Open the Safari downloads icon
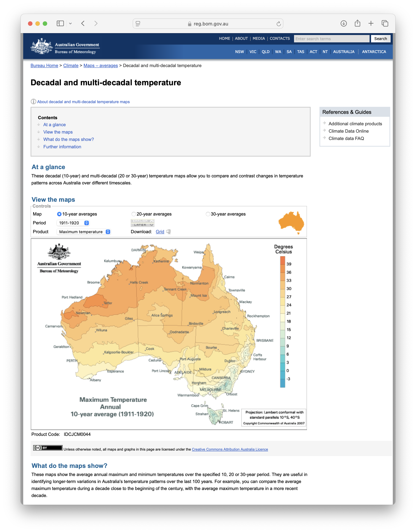The height and width of the screenshot is (532, 416). point(343,24)
